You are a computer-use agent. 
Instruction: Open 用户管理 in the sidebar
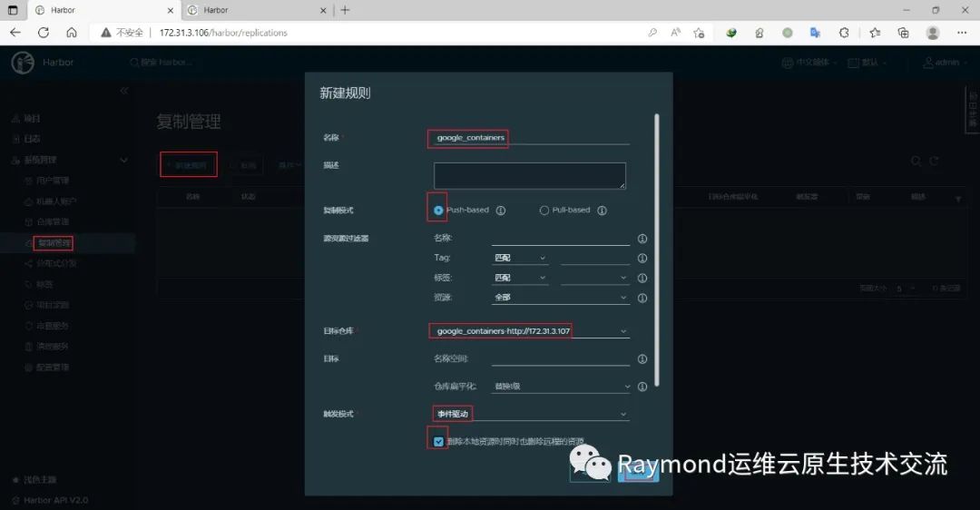(x=53, y=181)
